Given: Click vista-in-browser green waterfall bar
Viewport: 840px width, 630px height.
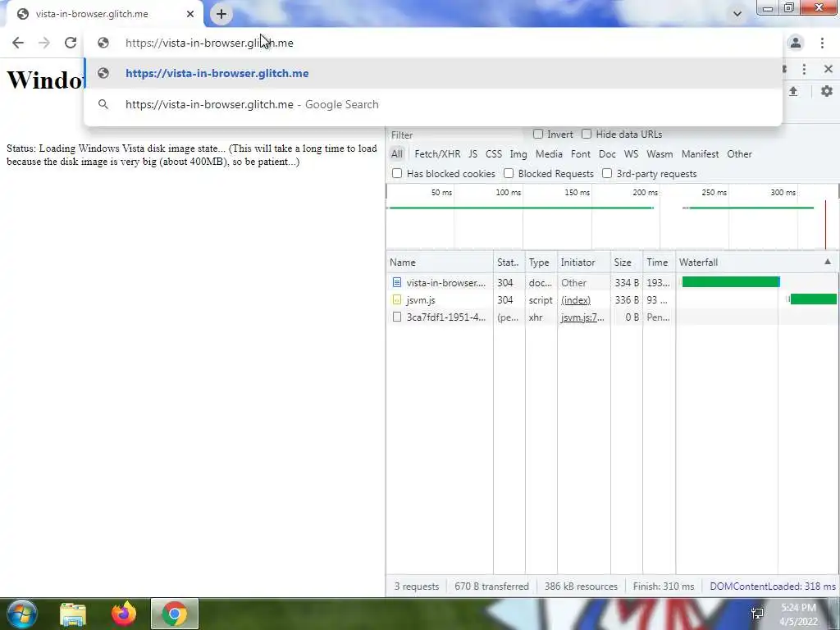Looking at the screenshot, I should (x=731, y=282).
